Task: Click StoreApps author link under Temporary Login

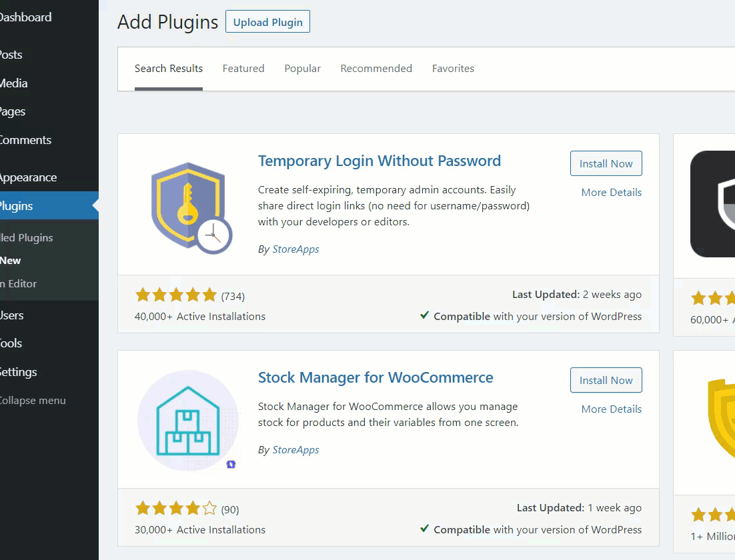Action: [295, 249]
